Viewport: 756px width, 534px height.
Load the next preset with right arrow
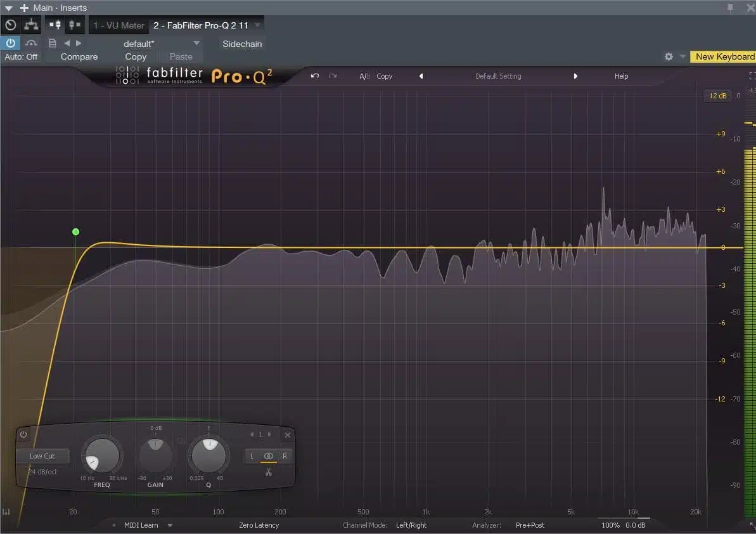coord(79,43)
